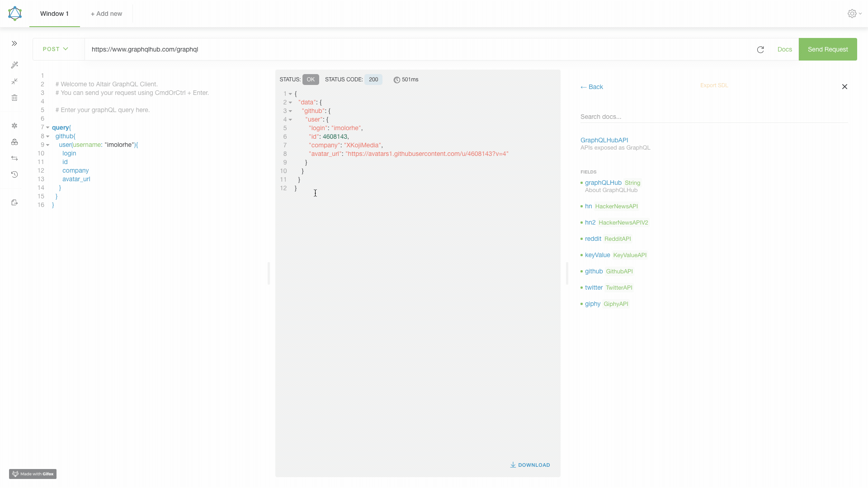Click the Add new window tab
This screenshot has width=868, height=488.
(x=106, y=14)
